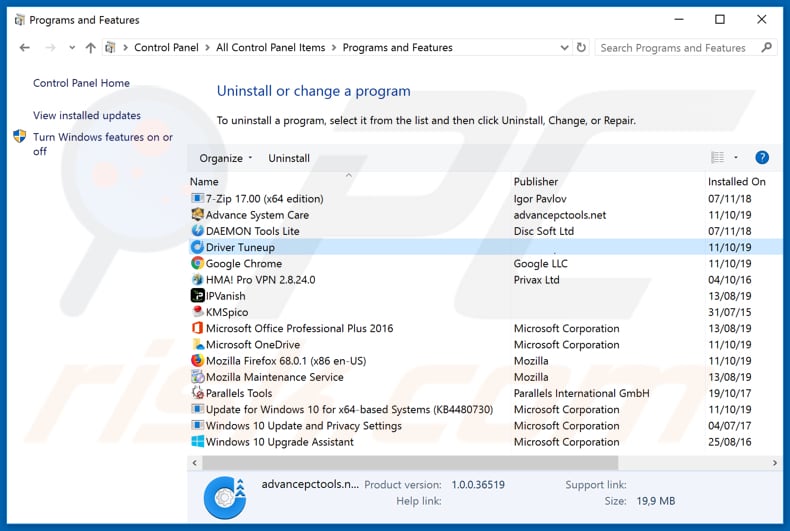Click the Uninstall toolbar button
The image size is (790, 531).
(289, 158)
